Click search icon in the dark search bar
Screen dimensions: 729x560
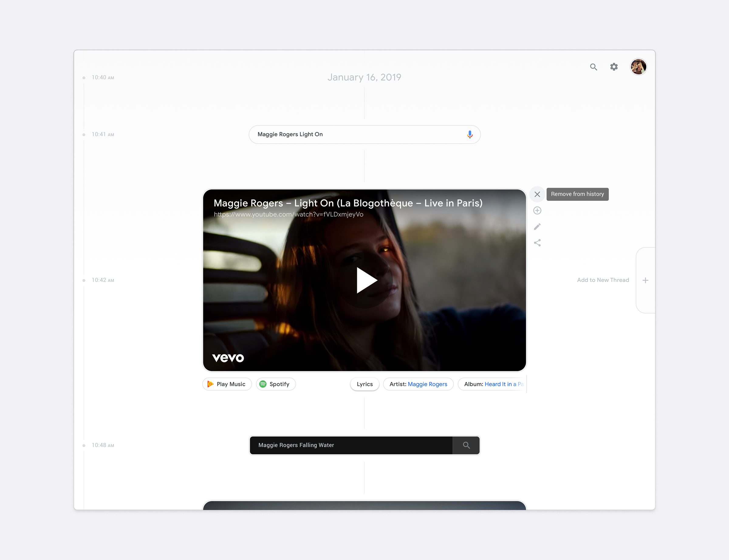[x=466, y=445]
